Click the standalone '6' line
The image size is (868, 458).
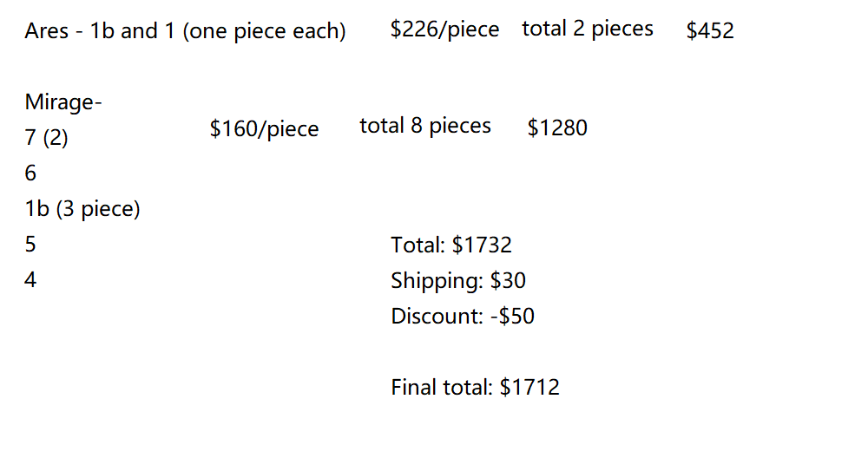pos(31,173)
